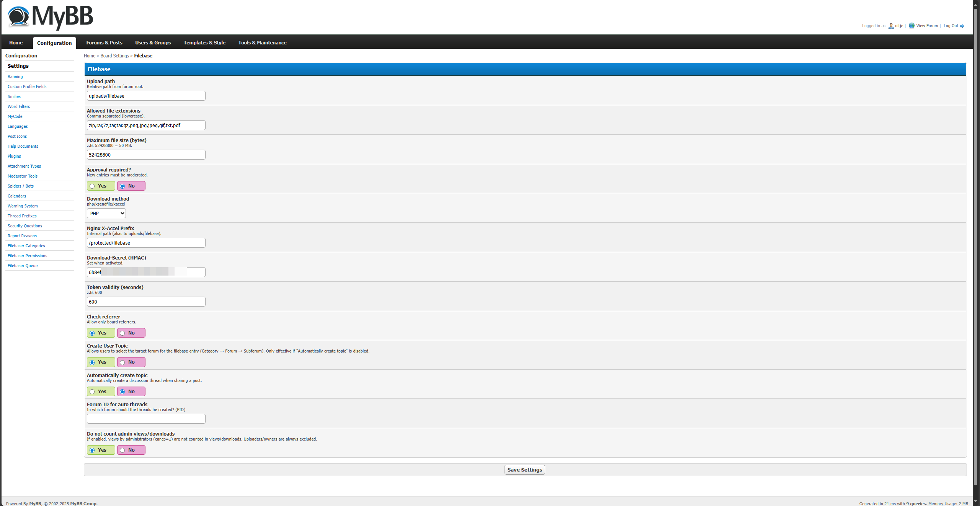
Task: Go to Tools & Maintenance tab
Action: 262,43
